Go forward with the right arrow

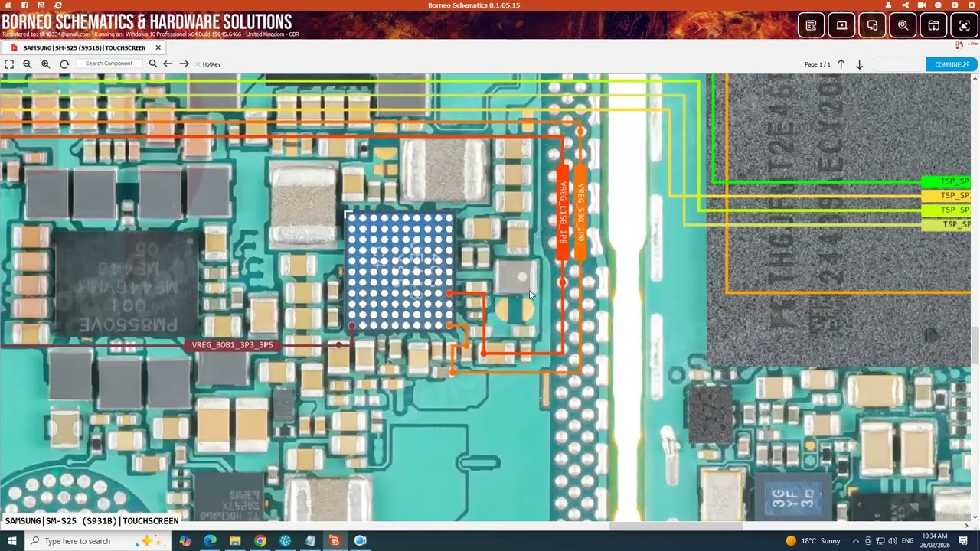point(184,64)
